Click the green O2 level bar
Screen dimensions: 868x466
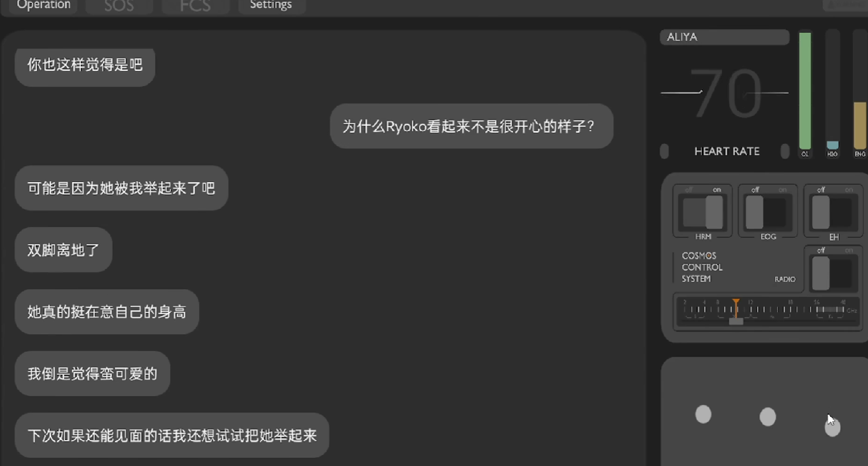click(804, 91)
